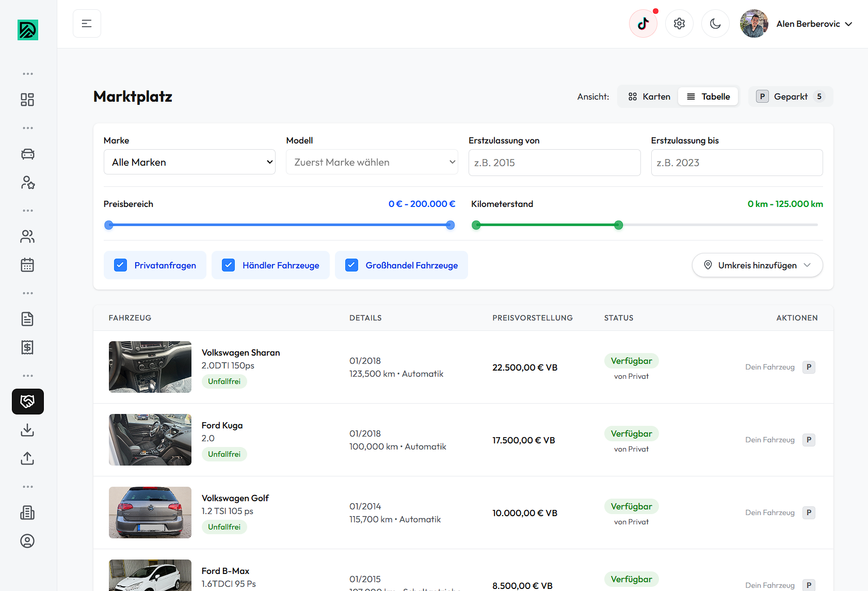Expand Umkreis hinzufügen dropdown
Screen dimensions: 868x591
click(x=757, y=265)
